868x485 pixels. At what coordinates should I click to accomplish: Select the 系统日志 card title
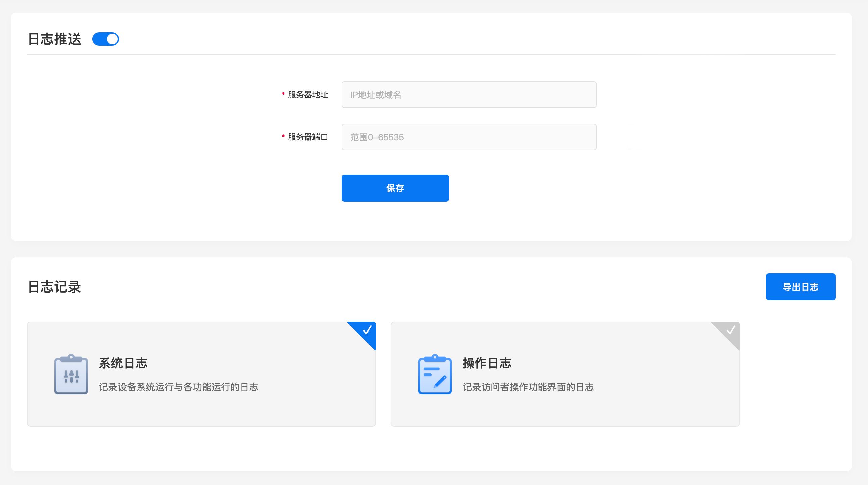tap(123, 363)
